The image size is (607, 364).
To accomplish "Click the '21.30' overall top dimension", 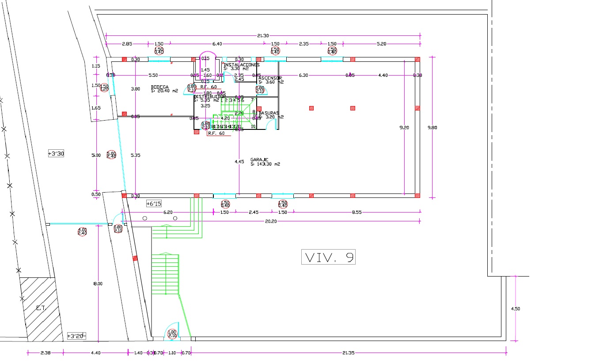I will pos(263,36).
